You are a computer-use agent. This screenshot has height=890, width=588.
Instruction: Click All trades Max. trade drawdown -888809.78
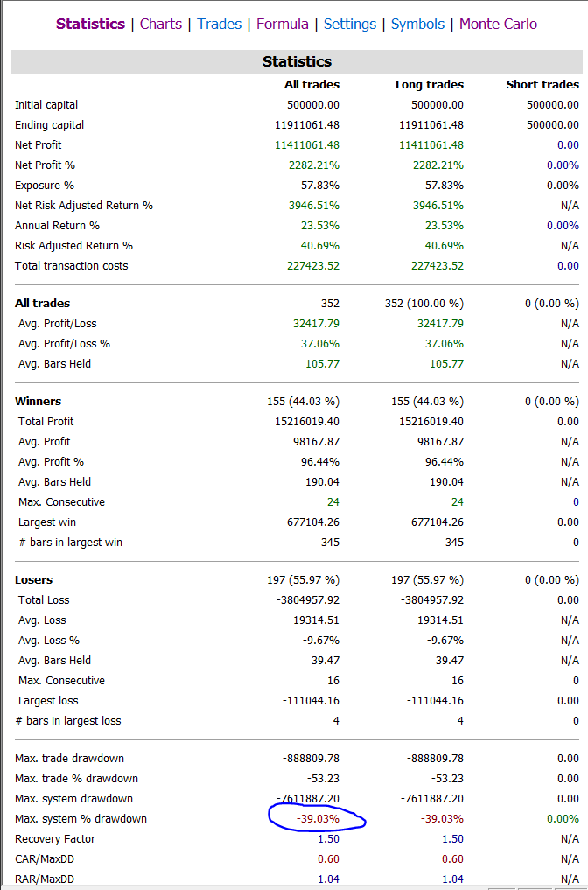click(311, 759)
